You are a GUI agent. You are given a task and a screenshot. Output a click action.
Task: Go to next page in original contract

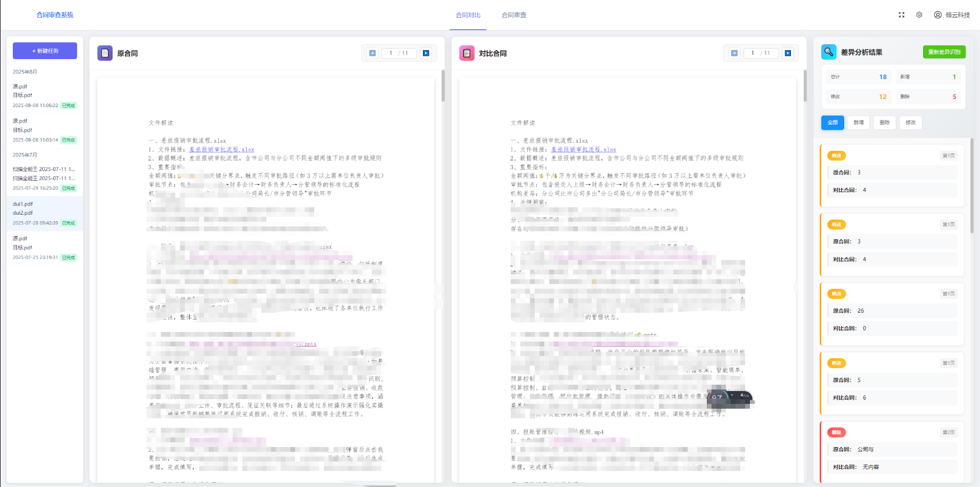tap(426, 53)
